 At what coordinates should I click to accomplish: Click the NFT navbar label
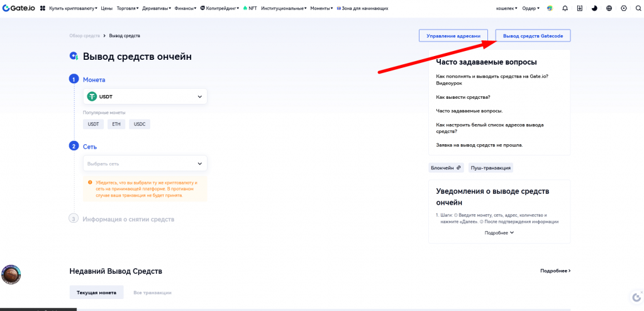tap(253, 8)
